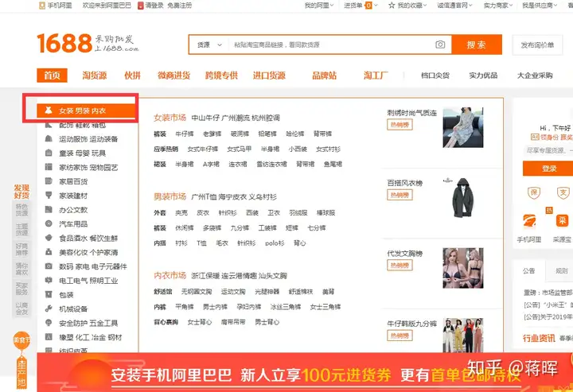Switch to the 公告 tab
The height and width of the screenshot is (392, 573).
528,270
